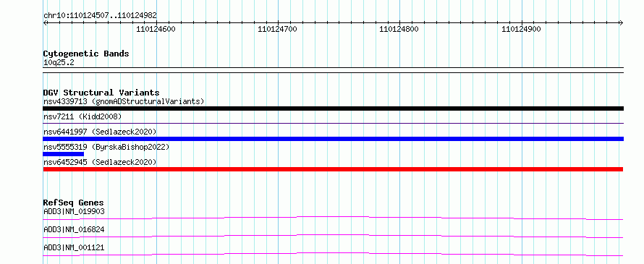Click the magenta line under ADD3|NM_001121
This screenshot has height=264, width=644.
333,254
